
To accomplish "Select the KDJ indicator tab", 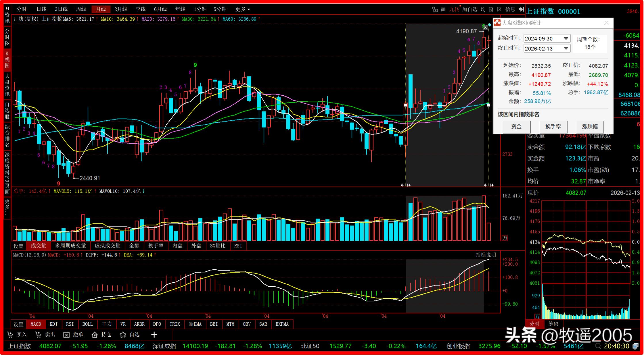I will [x=53, y=324].
